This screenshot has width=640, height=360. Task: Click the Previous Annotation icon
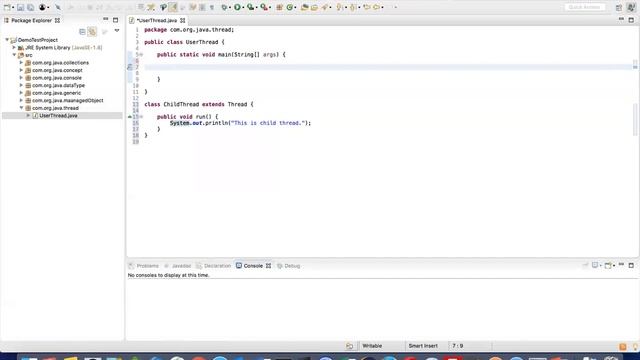pos(353,7)
